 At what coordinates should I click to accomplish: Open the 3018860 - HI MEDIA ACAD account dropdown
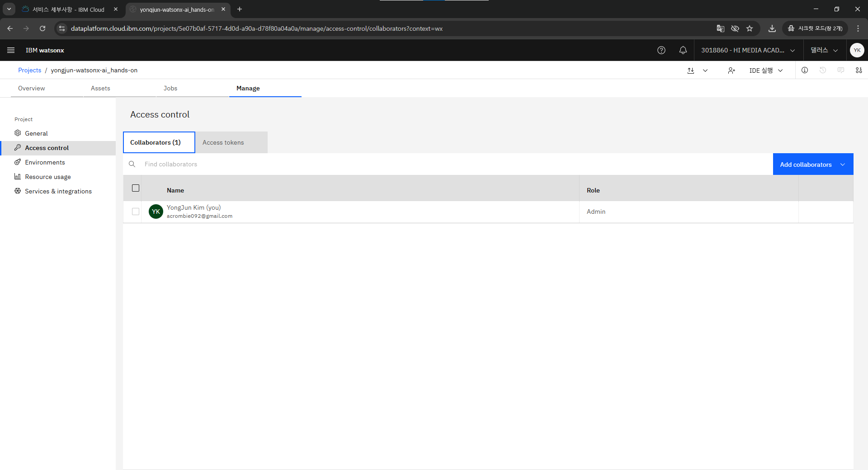click(x=748, y=50)
